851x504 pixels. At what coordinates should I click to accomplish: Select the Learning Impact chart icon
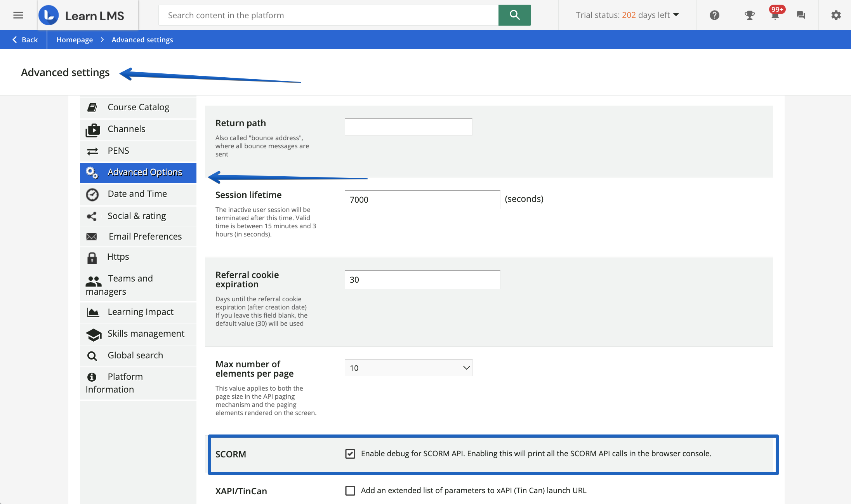93,312
